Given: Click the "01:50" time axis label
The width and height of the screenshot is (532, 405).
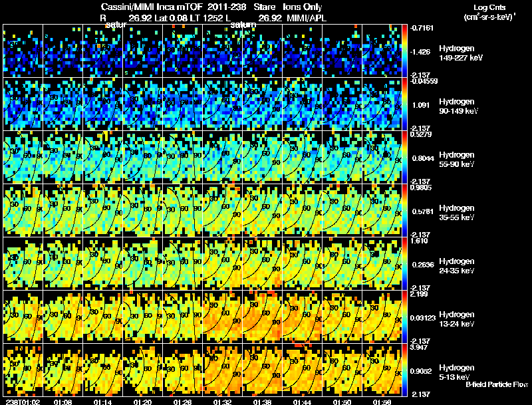Looking at the screenshot, I should pos(342,402).
